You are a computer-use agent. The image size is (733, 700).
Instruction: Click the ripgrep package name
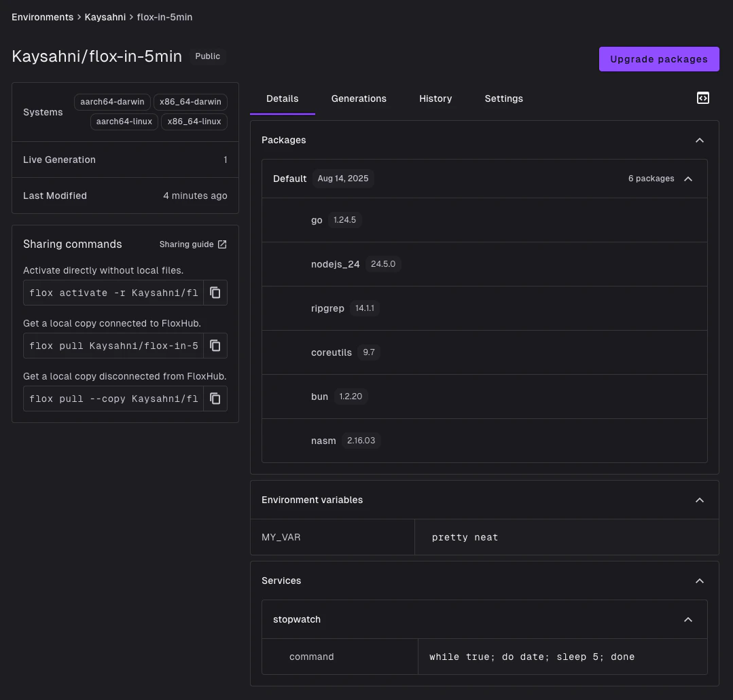327,308
